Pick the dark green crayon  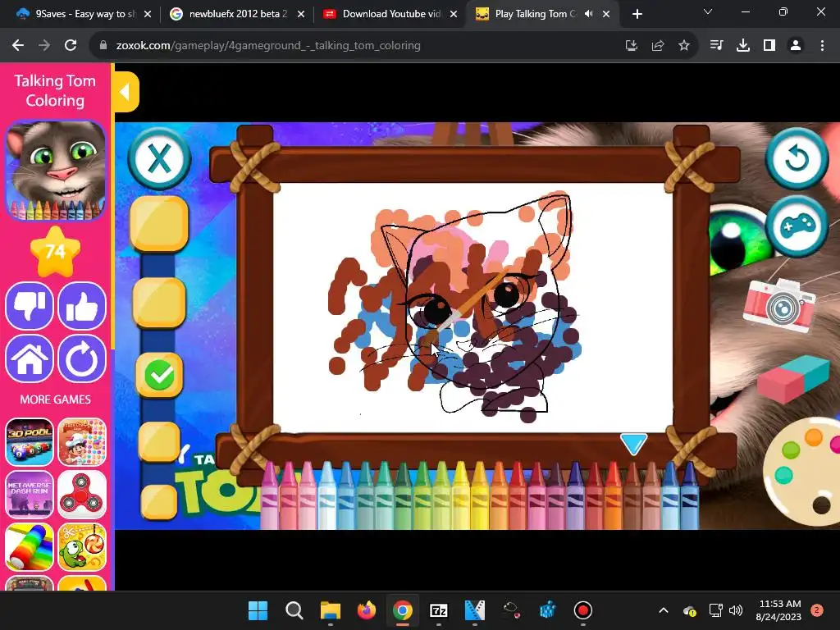click(x=404, y=495)
